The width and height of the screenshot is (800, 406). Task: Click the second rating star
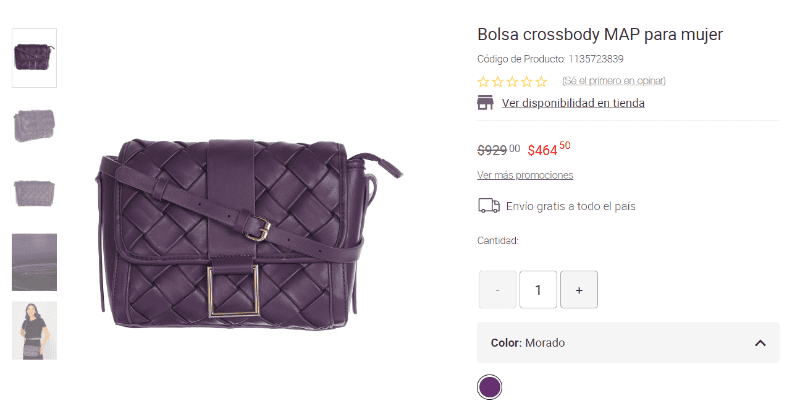coord(498,81)
